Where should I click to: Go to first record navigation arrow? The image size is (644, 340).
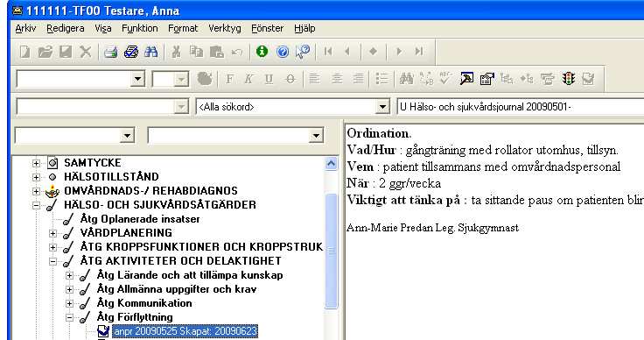click(x=328, y=52)
